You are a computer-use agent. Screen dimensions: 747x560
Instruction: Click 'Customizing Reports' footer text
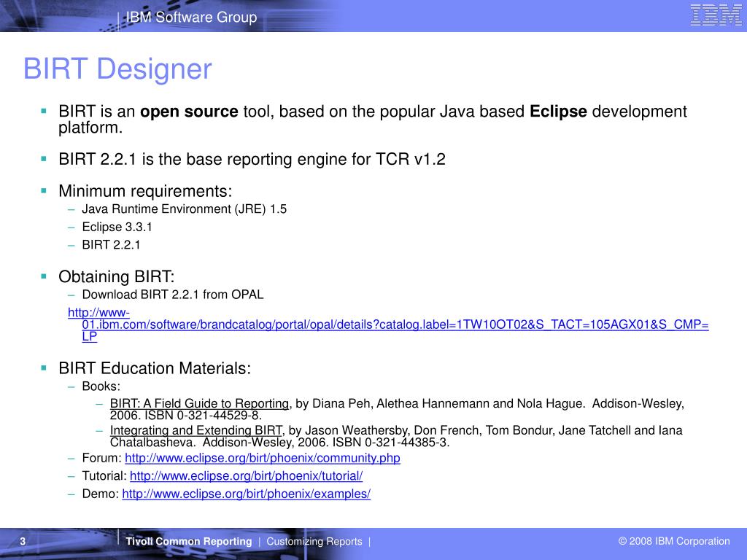[x=314, y=542]
